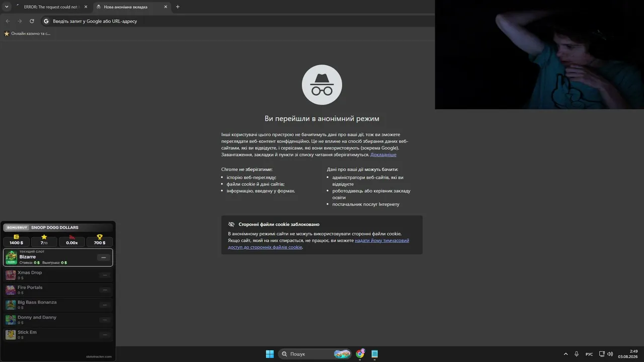This screenshot has width=644, height=362.
Task: Select the Xmas Drop slot entry
Action: 58,275
